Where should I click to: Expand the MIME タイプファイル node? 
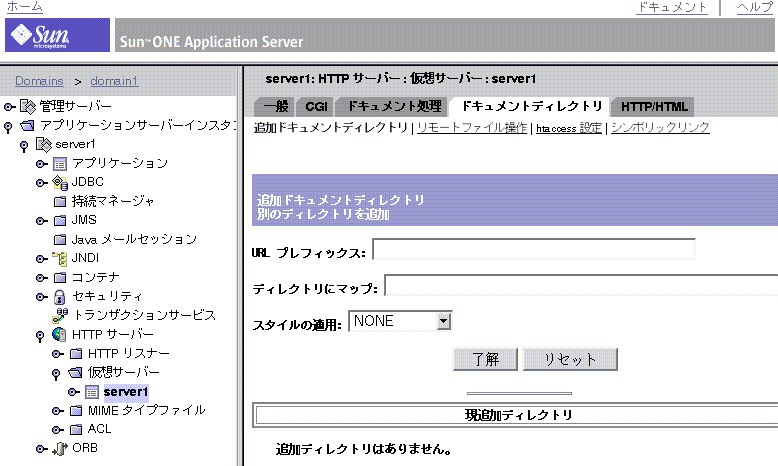point(57,411)
